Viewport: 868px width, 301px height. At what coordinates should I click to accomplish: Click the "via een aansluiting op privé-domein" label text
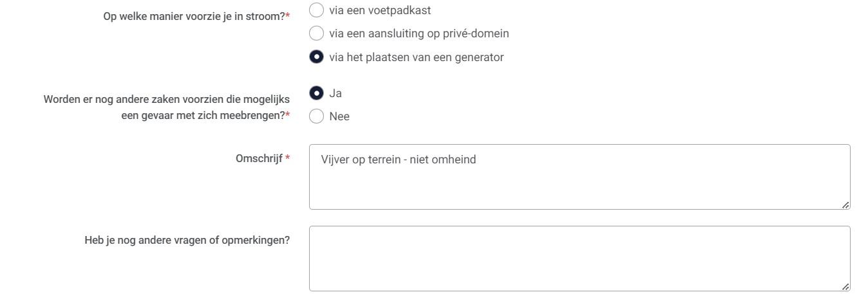click(419, 33)
